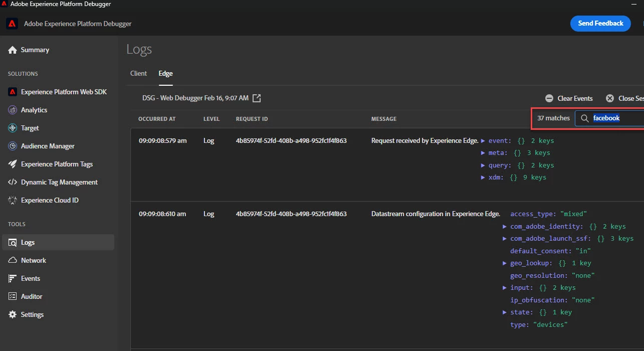This screenshot has width=644, height=351.
Task: Click the type "devices" line
Action: pyautogui.click(x=539, y=324)
